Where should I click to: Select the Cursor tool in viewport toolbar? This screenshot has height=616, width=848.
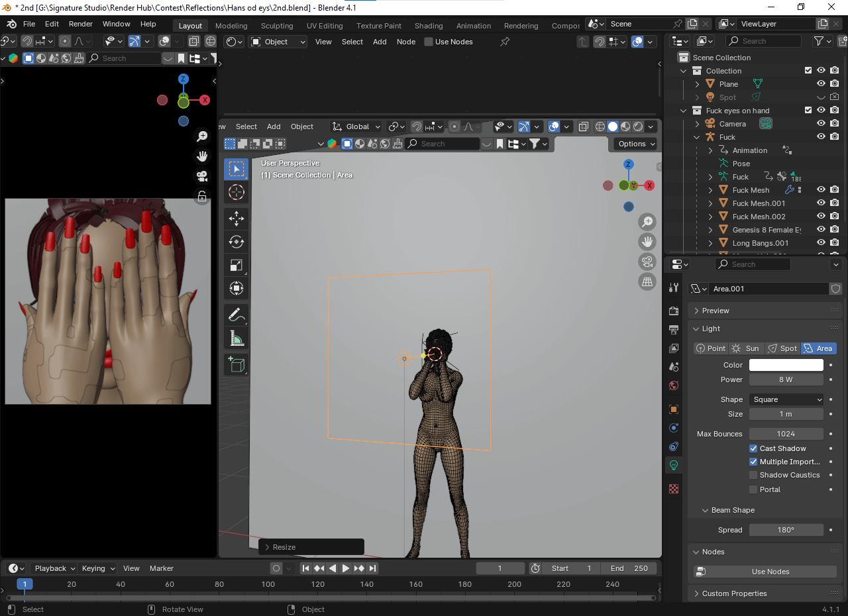coord(237,193)
